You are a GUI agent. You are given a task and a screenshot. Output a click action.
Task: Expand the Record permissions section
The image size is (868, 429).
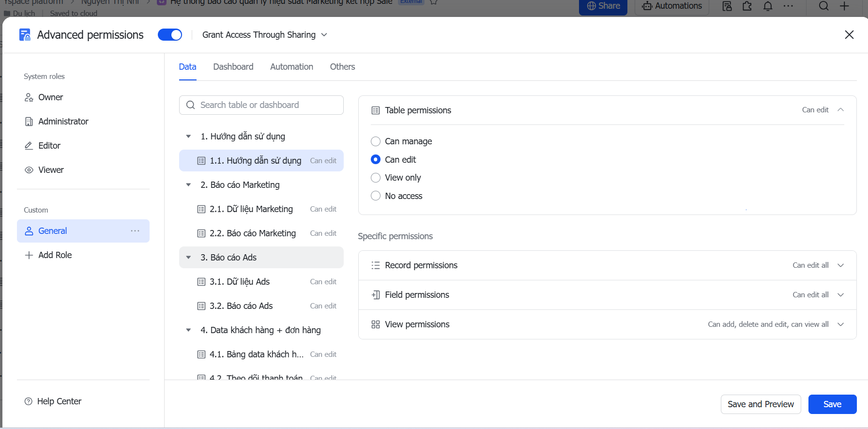click(608, 265)
